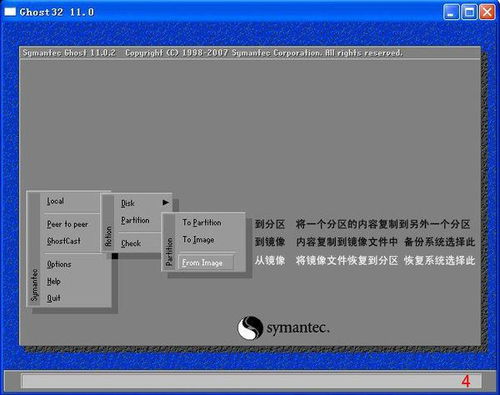Image resolution: width=500 pixels, height=395 pixels.
Task: Click the vertical Action menu label
Action: click(x=108, y=236)
